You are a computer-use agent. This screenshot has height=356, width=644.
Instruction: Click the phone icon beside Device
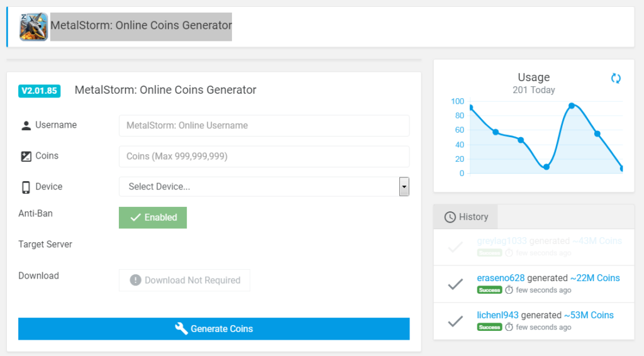(x=26, y=187)
